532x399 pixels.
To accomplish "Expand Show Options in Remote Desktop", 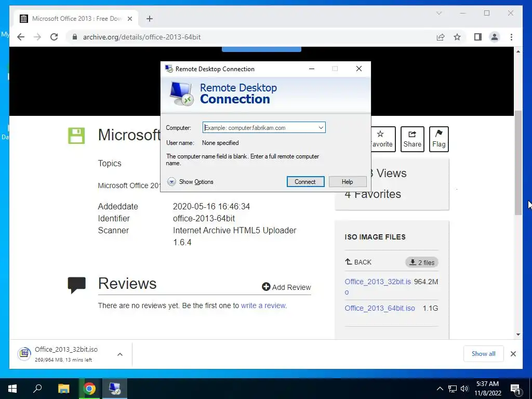I will click(x=190, y=182).
